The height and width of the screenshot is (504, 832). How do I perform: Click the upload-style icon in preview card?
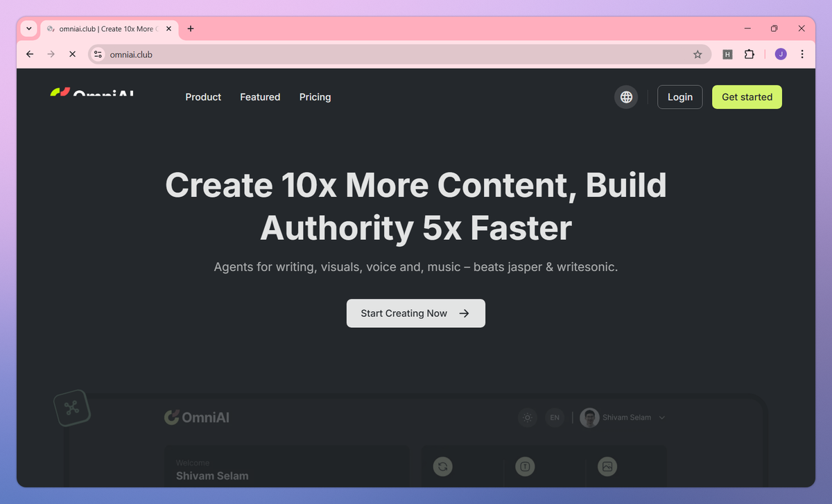pos(526,467)
